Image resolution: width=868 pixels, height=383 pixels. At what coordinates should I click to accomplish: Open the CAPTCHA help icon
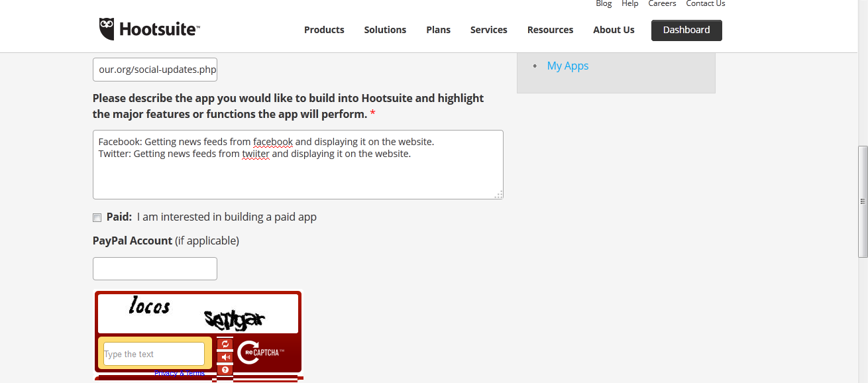(225, 370)
